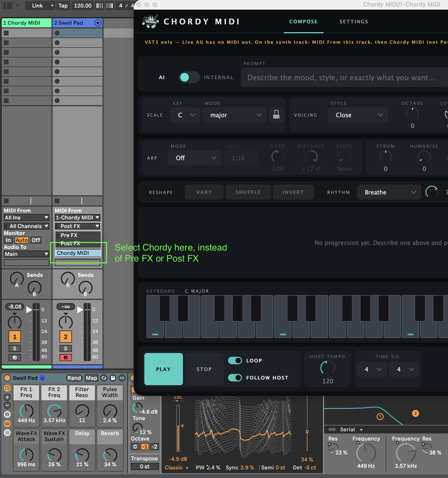Click the blue hand icon beside Swell Pad
The image size is (448, 478).
tap(42, 378)
